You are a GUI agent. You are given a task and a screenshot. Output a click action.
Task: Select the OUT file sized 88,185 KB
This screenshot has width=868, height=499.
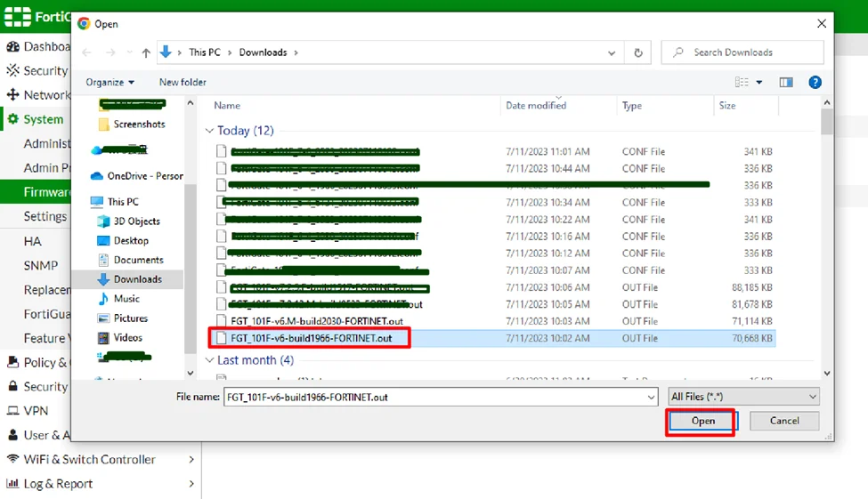pyautogui.click(x=495, y=287)
